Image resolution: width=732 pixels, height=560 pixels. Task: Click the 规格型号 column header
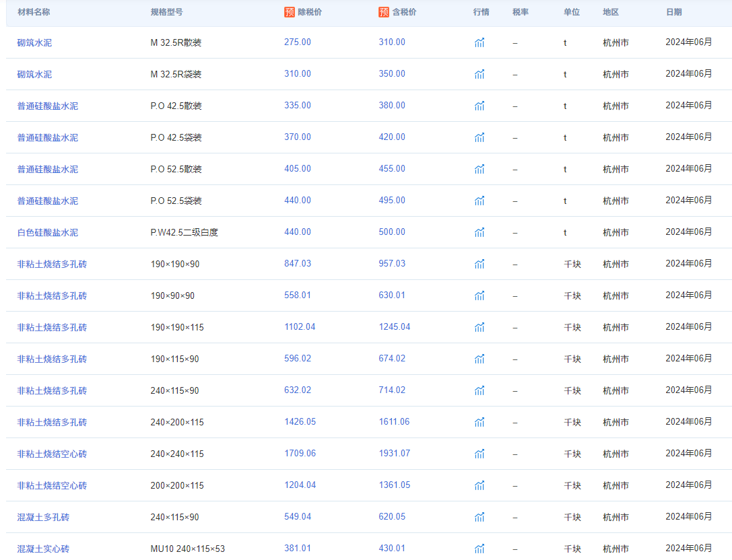(x=166, y=12)
